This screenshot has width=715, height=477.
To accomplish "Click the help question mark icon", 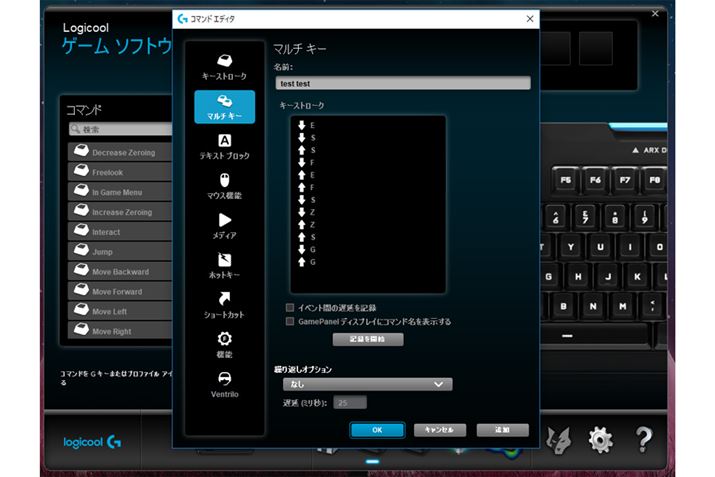I will click(645, 438).
